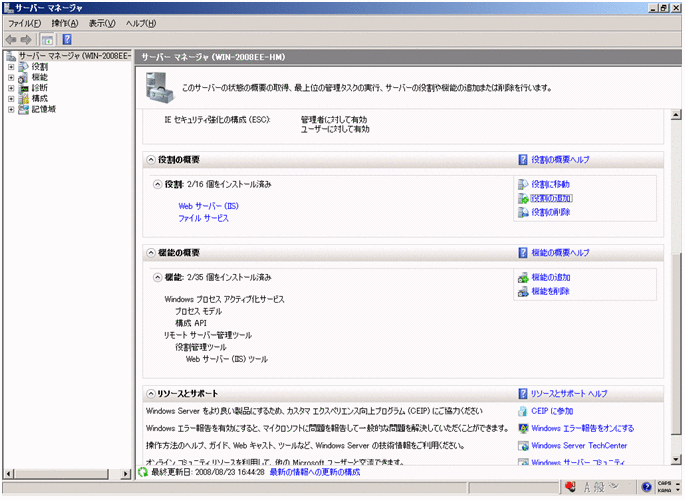Image resolution: width=685 pixels, height=500 pixels.
Task: Click the blue help icon in the language bar
Action: pos(647,487)
